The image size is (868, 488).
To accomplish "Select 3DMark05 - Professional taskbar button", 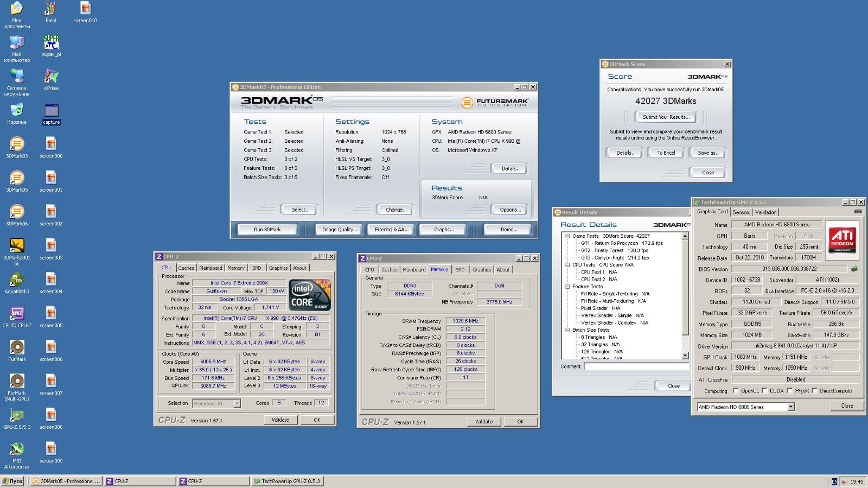I will pyautogui.click(x=66, y=481).
